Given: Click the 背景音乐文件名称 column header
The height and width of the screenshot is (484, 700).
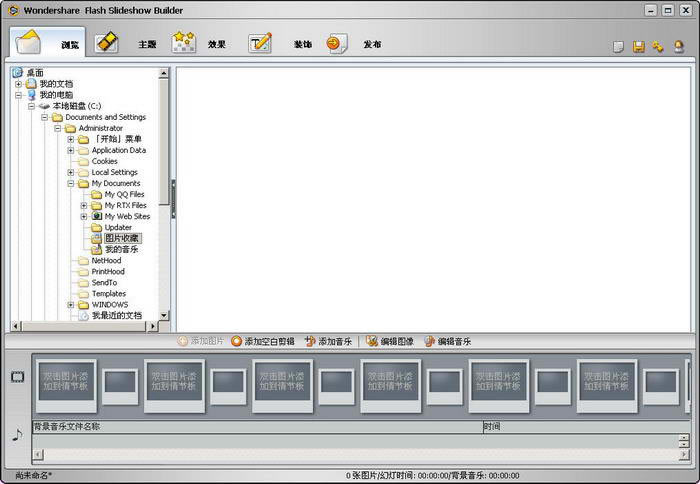Looking at the screenshot, I should click(258, 427).
